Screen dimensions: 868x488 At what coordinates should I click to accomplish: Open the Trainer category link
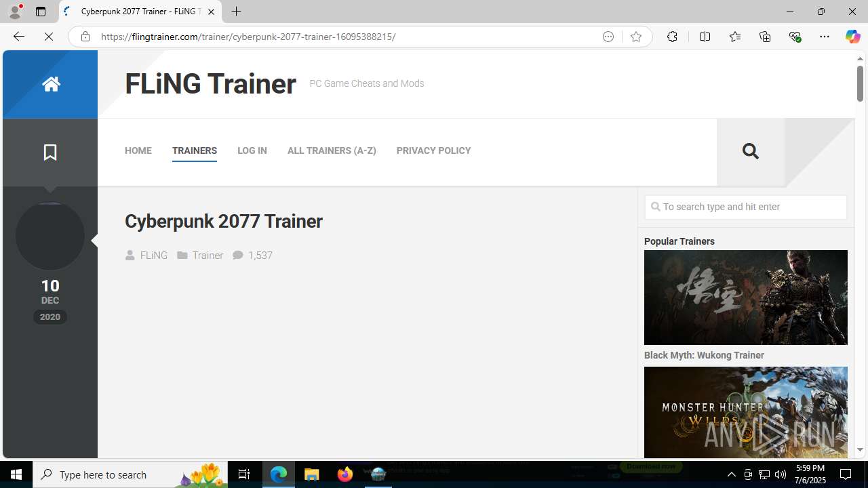tap(208, 256)
